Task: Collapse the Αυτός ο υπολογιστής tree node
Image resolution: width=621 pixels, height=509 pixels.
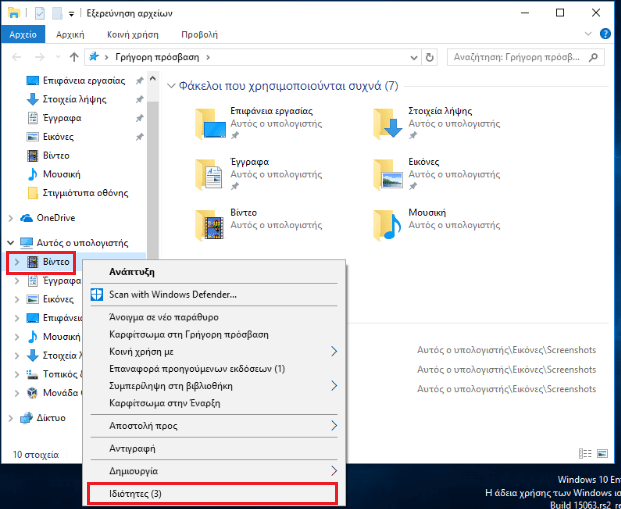Action: pyautogui.click(x=11, y=242)
